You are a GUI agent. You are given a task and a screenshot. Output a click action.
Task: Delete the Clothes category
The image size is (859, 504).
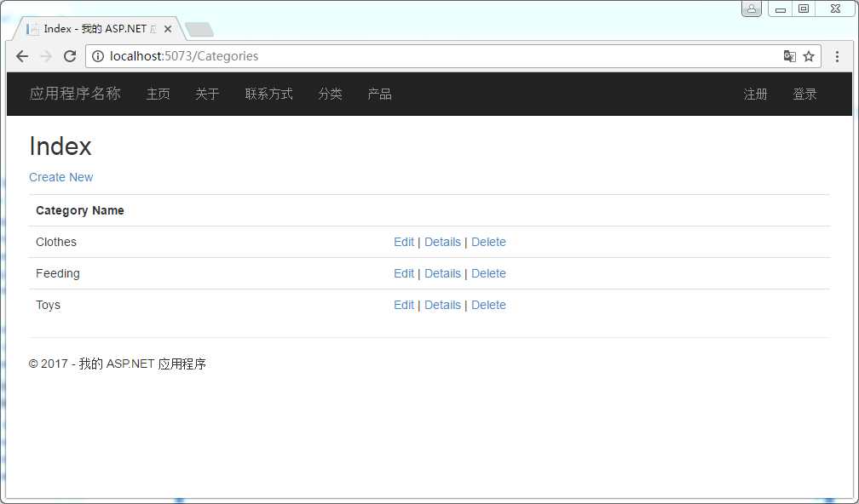(488, 242)
